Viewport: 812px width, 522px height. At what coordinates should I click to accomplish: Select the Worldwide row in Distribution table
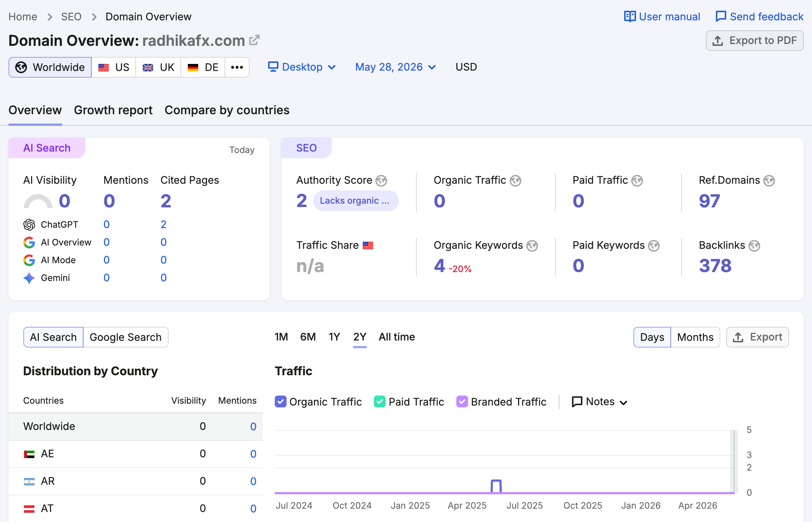point(136,427)
